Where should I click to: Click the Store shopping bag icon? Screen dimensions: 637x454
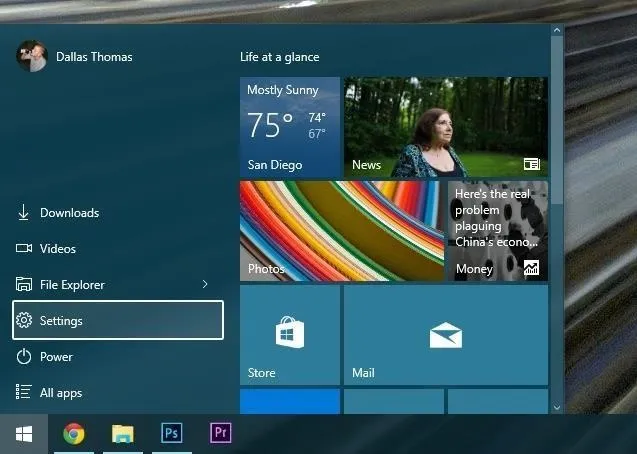(x=290, y=332)
